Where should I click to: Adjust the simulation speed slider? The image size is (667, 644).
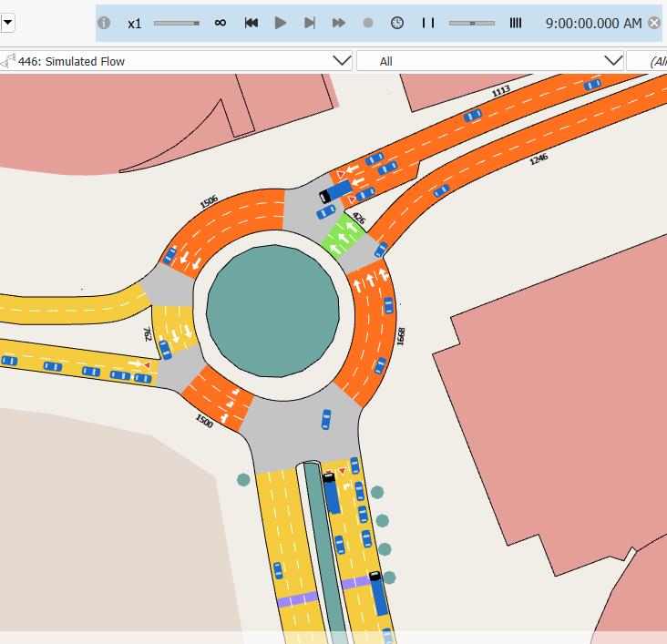177,23
